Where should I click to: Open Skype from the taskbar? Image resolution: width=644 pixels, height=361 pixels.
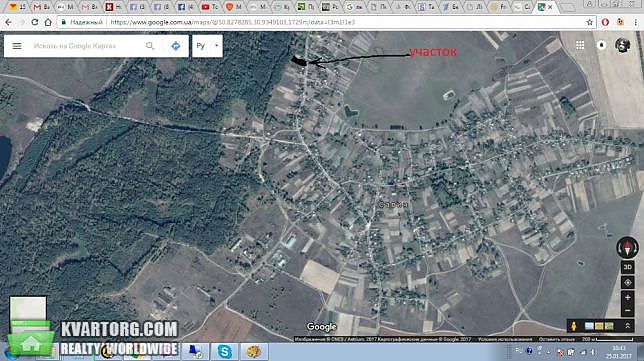(225, 352)
